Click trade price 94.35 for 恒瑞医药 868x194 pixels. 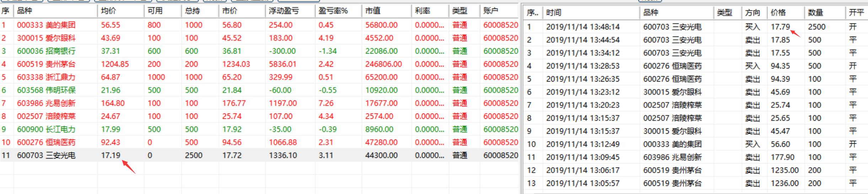point(780,66)
